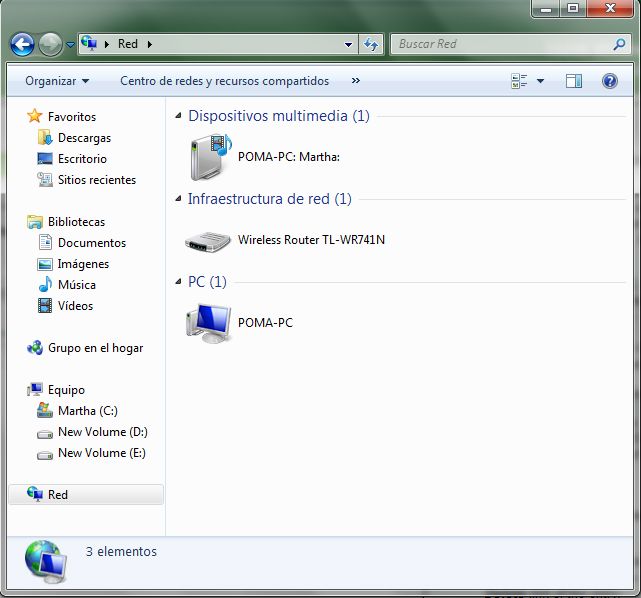Open the address bar history dropdown
This screenshot has width=641, height=598.
(x=348, y=44)
